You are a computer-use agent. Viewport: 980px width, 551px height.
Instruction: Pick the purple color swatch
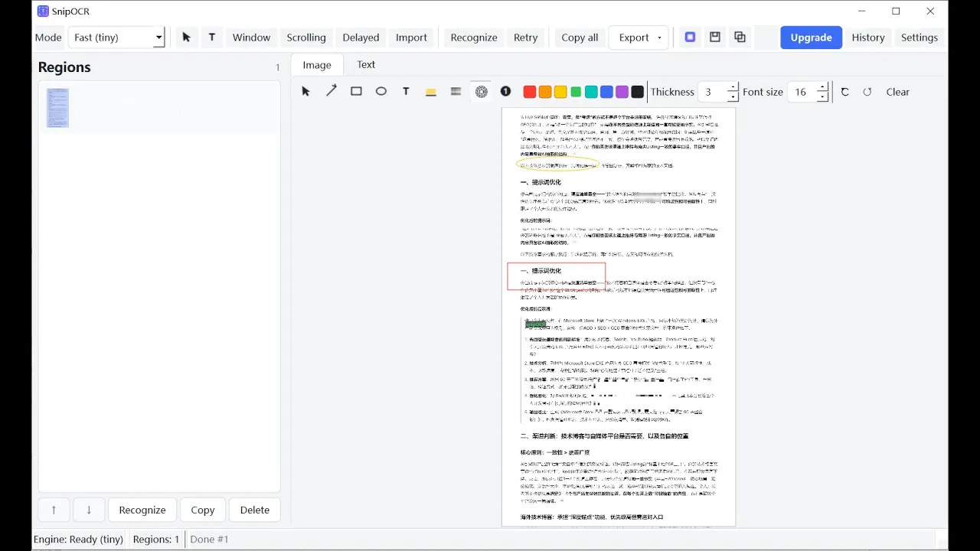pos(622,92)
